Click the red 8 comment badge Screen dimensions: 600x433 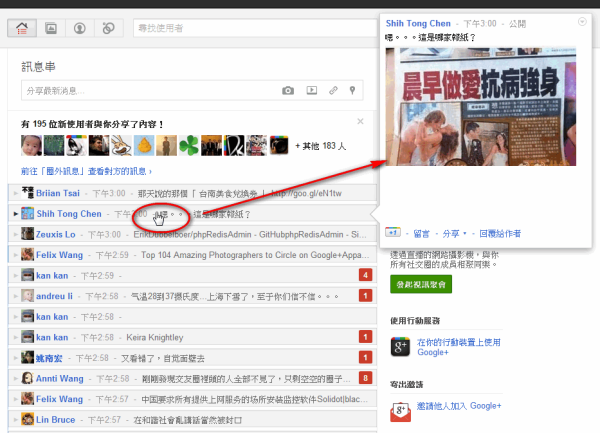tap(365, 378)
